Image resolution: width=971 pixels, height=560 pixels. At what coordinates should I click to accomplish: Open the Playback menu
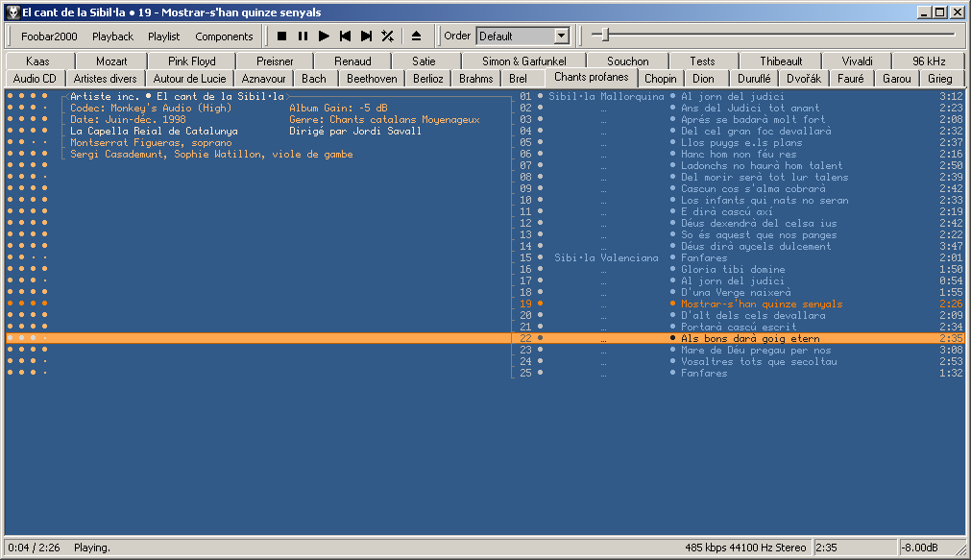tap(112, 37)
